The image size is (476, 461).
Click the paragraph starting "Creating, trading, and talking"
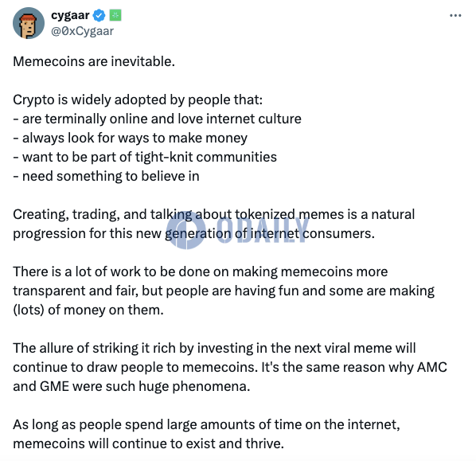point(213,224)
